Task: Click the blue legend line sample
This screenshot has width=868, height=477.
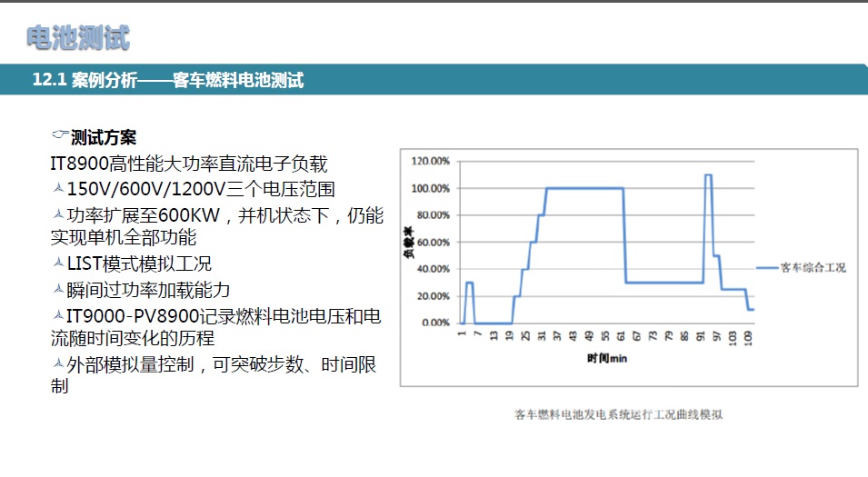Action: click(x=766, y=268)
